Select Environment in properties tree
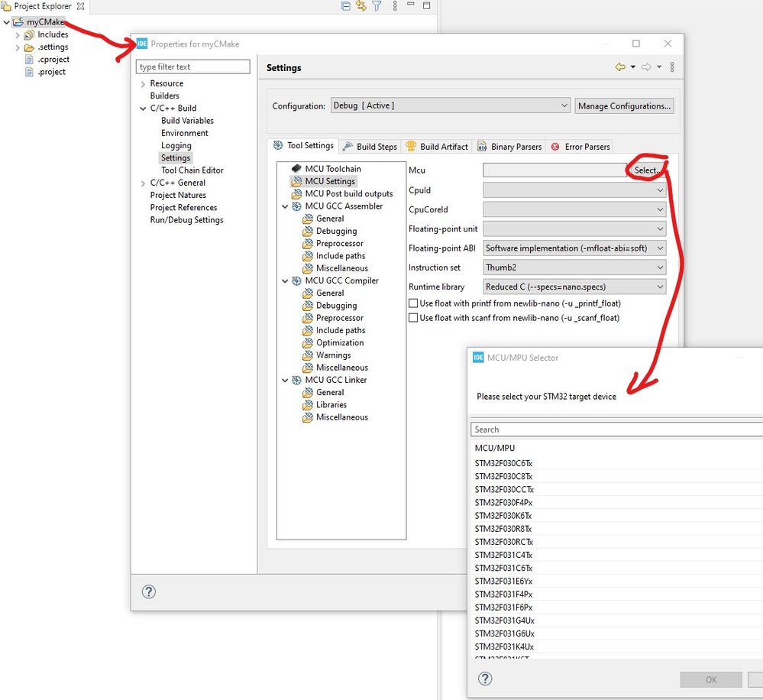Image resolution: width=763 pixels, height=700 pixels. coord(184,133)
